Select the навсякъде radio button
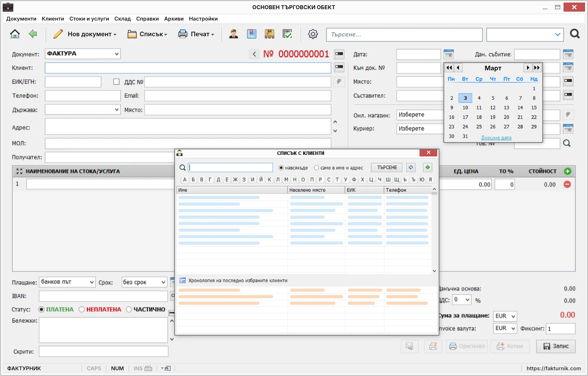The image size is (588, 376). pos(281,168)
